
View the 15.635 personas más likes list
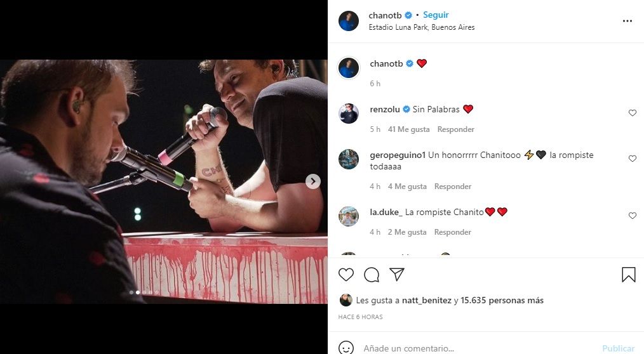click(x=502, y=300)
